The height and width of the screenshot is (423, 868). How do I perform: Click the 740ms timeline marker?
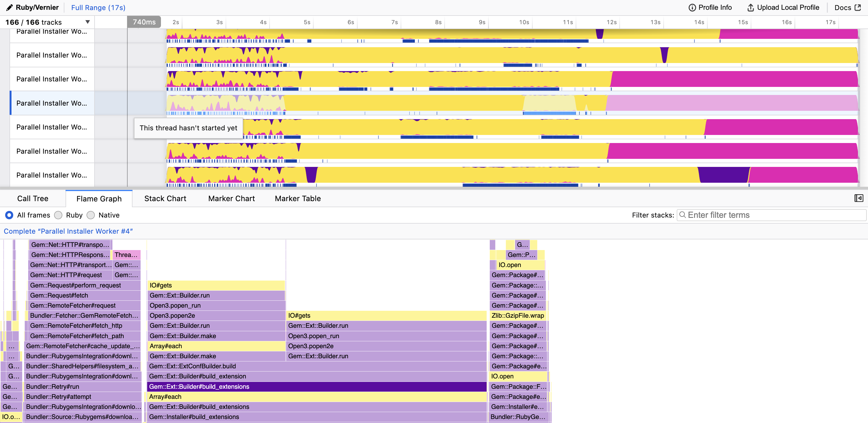tap(144, 22)
